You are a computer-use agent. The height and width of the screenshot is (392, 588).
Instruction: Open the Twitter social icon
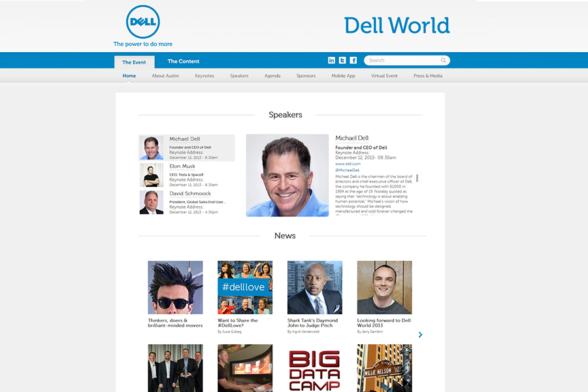coord(342,60)
